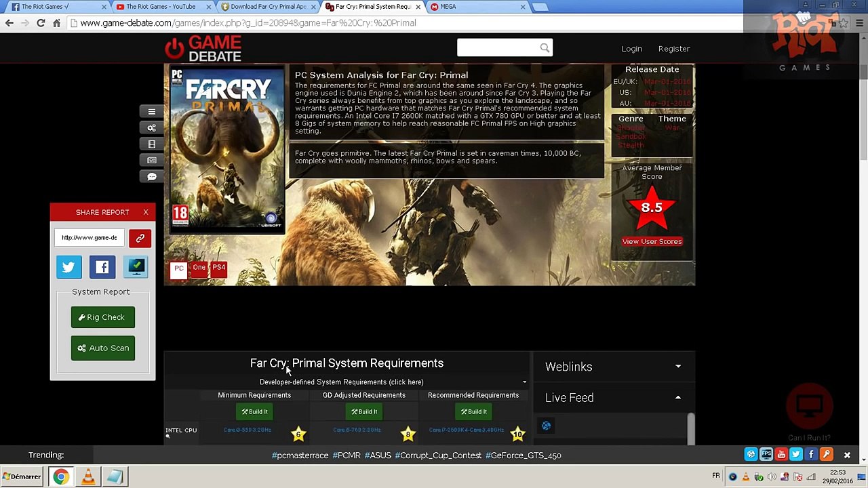Open the #Corrupt_Cup_Contest trending tag

(438, 455)
